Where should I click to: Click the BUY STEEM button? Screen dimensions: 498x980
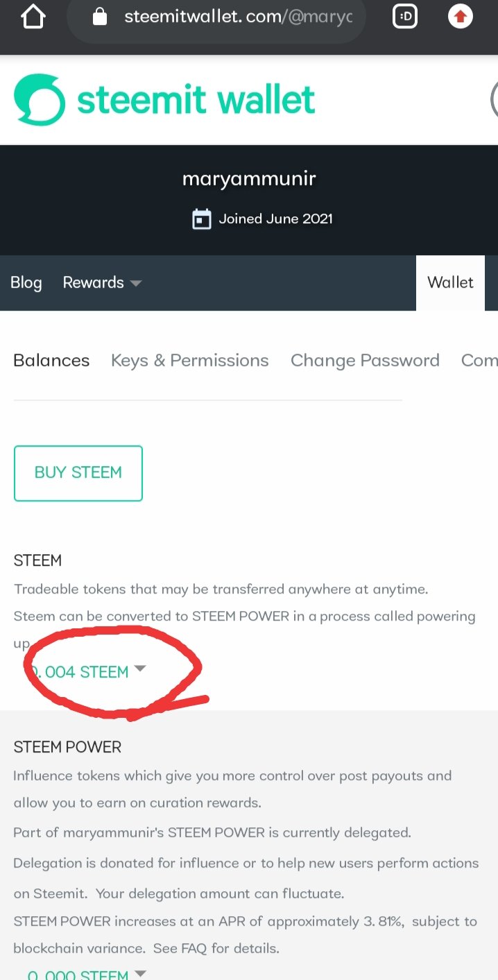pos(78,473)
